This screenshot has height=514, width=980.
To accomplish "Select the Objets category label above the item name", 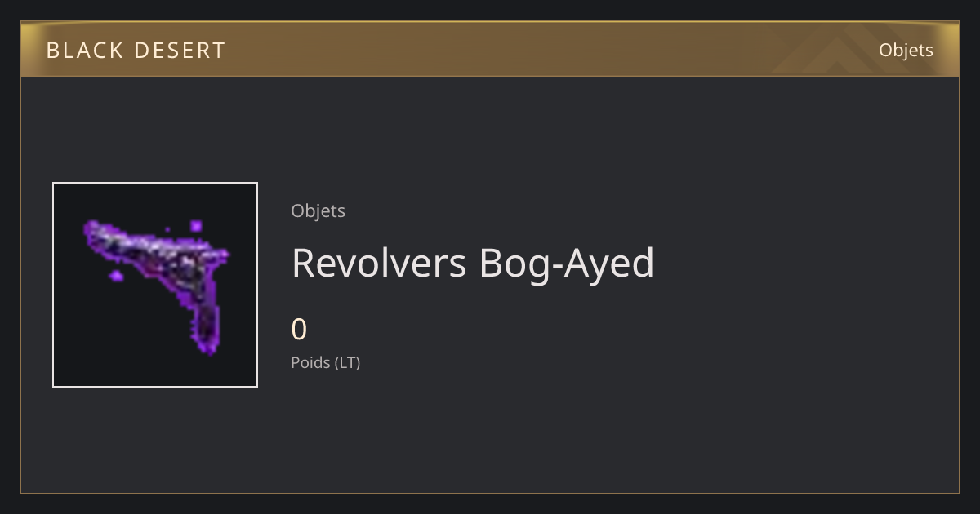I will point(318,210).
